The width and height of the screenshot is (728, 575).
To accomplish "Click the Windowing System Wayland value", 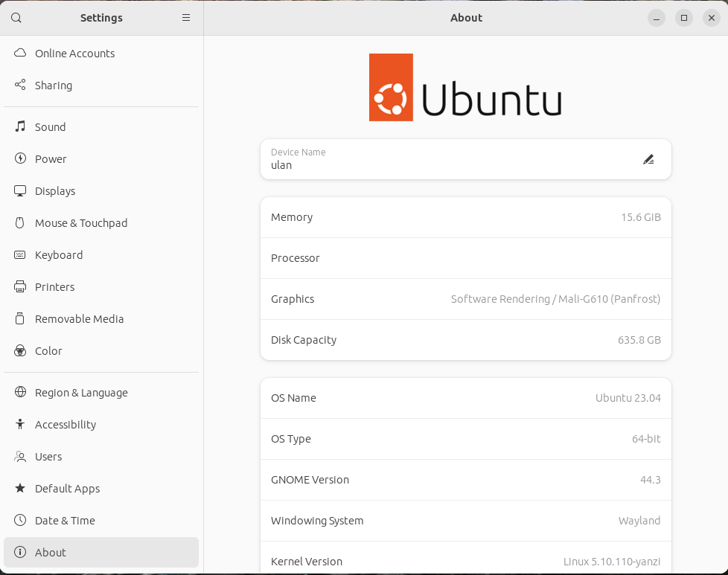I will (639, 521).
